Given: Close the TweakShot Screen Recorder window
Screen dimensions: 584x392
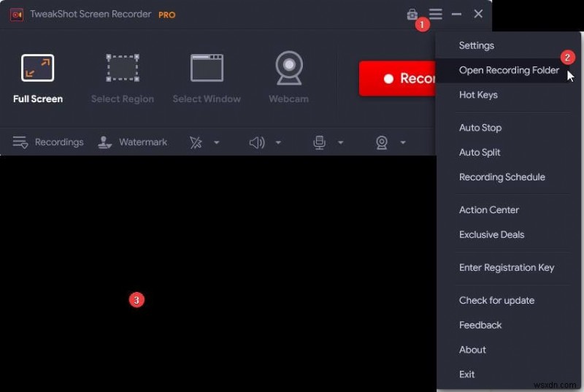Looking at the screenshot, I should pyautogui.click(x=478, y=14).
